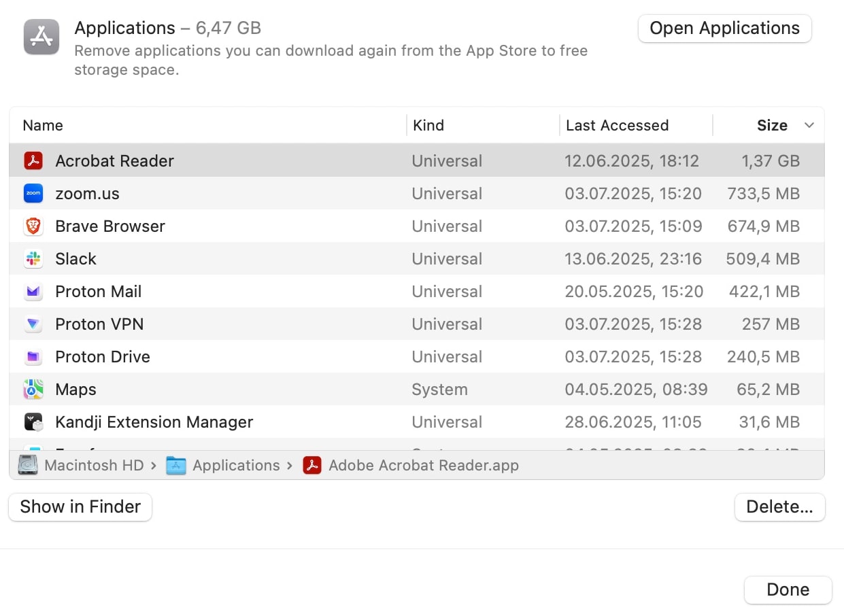Click the Proton VPN app icon
The height and width of the screenshot is (616, 844).
tap(33, 324)
